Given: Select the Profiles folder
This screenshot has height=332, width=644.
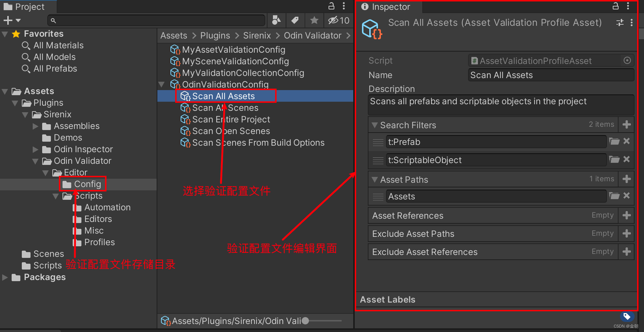Looking at the screenshot, I should click(100, 242).
